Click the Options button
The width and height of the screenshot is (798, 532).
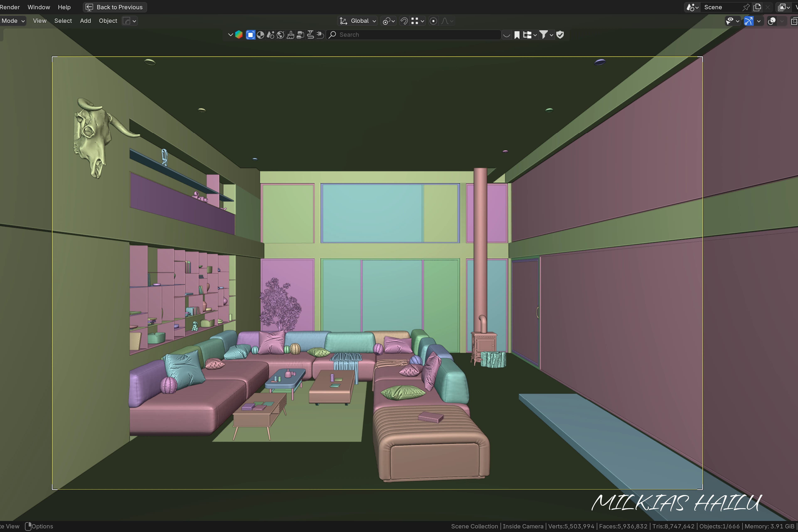(x=39, y=526)
